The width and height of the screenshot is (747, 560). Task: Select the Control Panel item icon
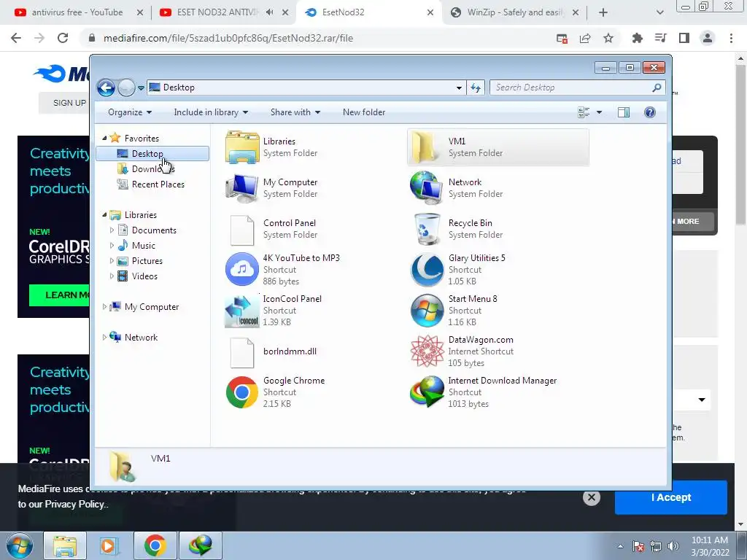242,230
